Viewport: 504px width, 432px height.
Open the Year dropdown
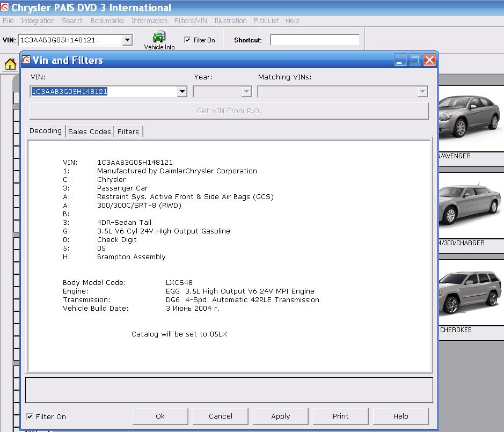[246, 92]
